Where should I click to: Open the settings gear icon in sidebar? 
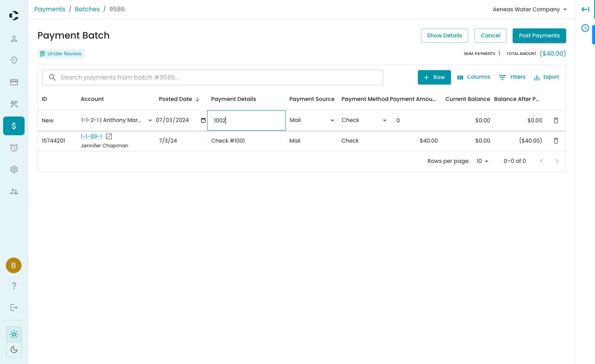[14, 170]
